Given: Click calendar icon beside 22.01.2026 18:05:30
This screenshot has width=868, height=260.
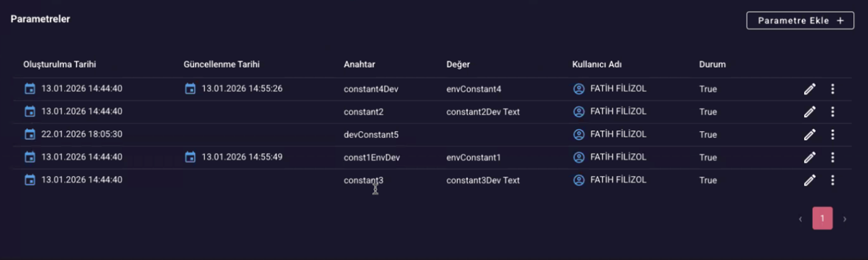Looking at the screenshot, I should click(30, 134).
